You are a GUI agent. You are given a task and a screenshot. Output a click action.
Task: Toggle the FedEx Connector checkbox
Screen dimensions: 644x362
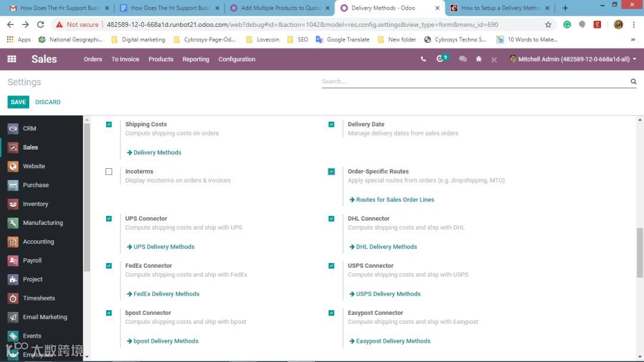click(109, 266)
